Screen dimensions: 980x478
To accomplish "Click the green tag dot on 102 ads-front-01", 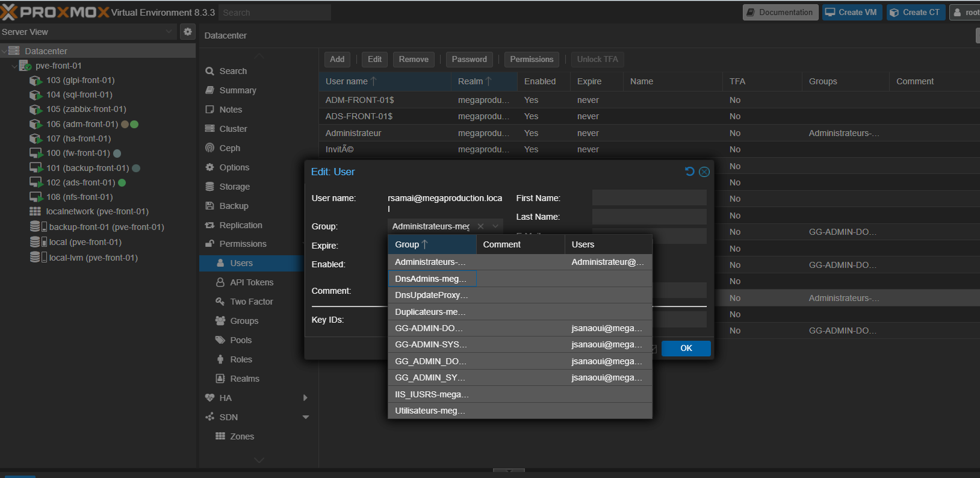I will [122, 182].
